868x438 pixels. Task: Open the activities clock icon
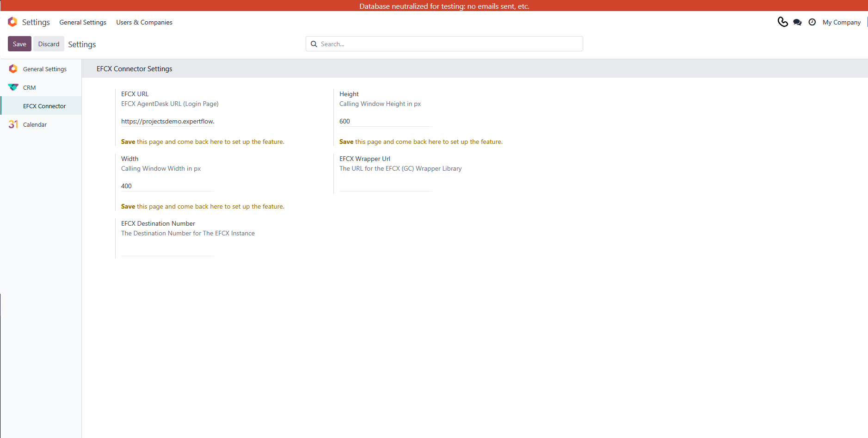[812, 22]
